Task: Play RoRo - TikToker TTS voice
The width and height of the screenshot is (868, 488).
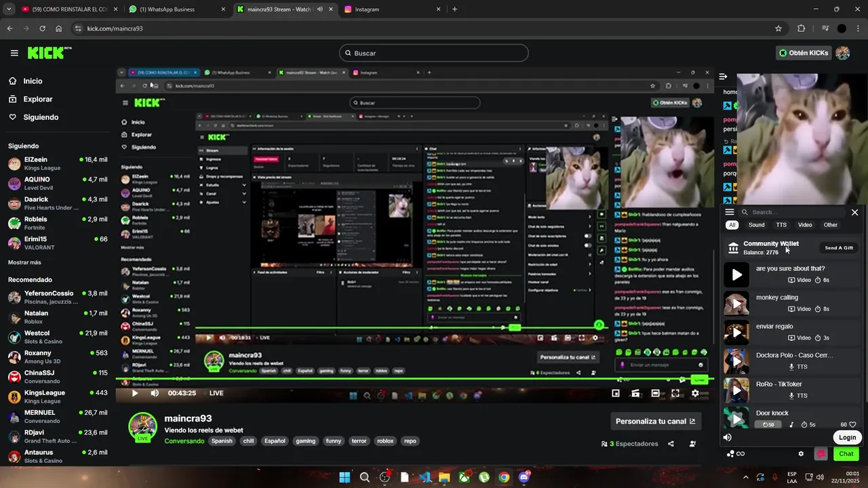Action: coord(736,390)
